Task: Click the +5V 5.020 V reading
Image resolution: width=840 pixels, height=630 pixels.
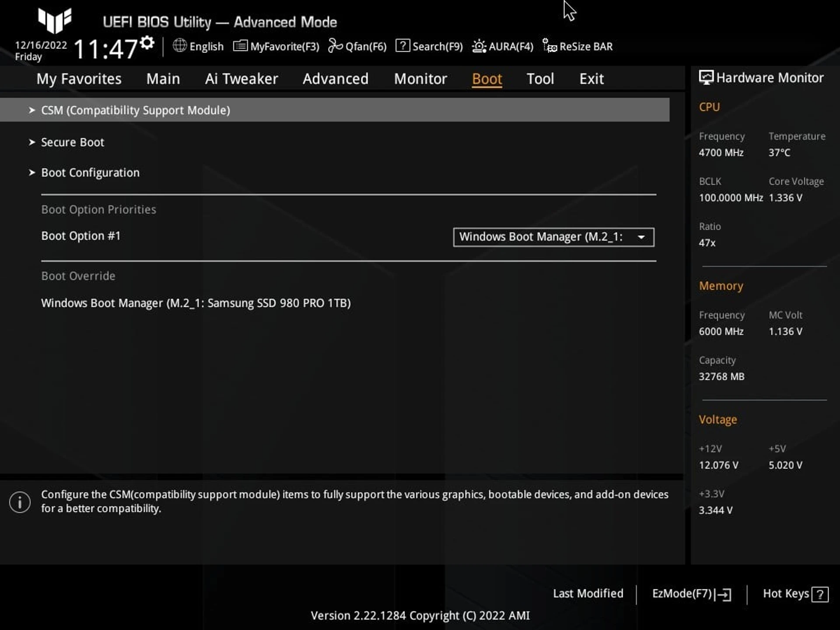Action: pyautogui.click(x=785, y=465)
